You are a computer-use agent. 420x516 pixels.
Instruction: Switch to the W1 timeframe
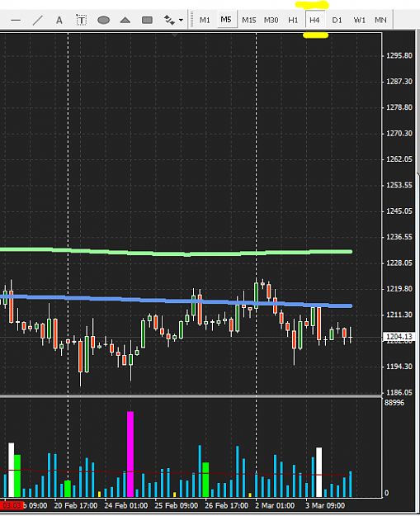point(359,21)
